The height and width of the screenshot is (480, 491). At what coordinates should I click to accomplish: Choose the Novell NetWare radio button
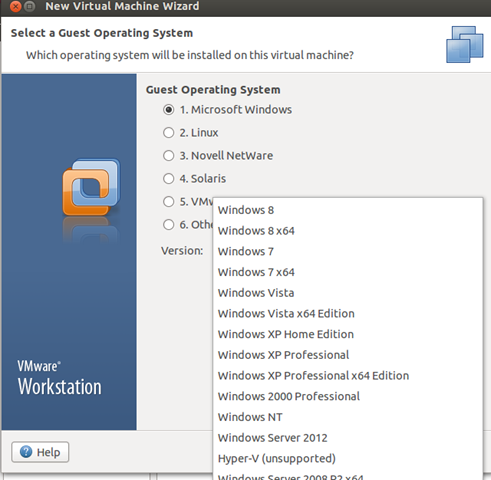[x=169, y=156]
